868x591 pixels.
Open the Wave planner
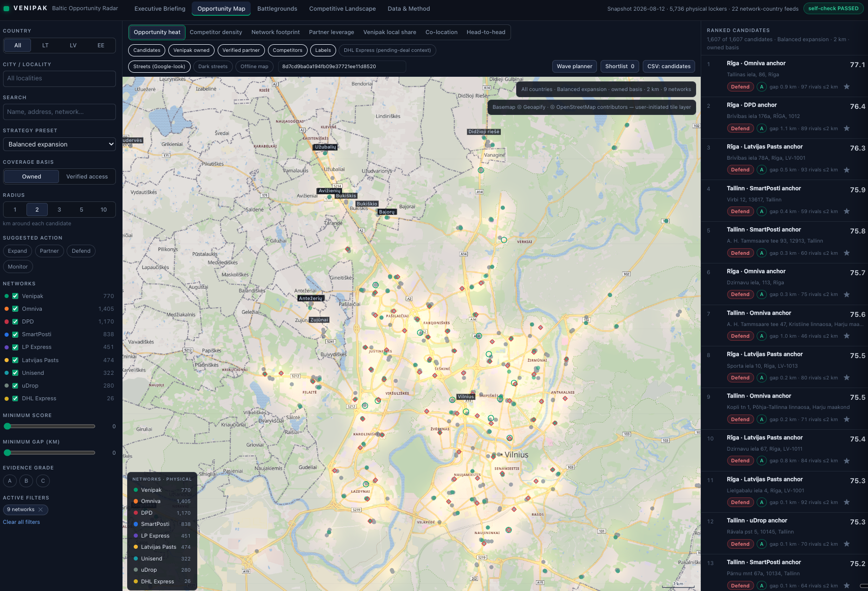(x=575, y=66)
